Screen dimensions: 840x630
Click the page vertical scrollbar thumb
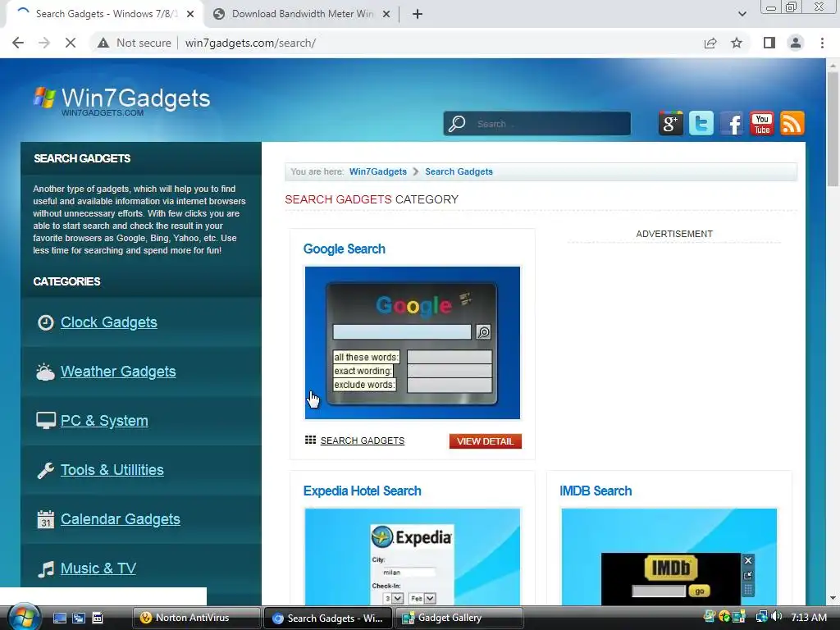coord(833,129)
